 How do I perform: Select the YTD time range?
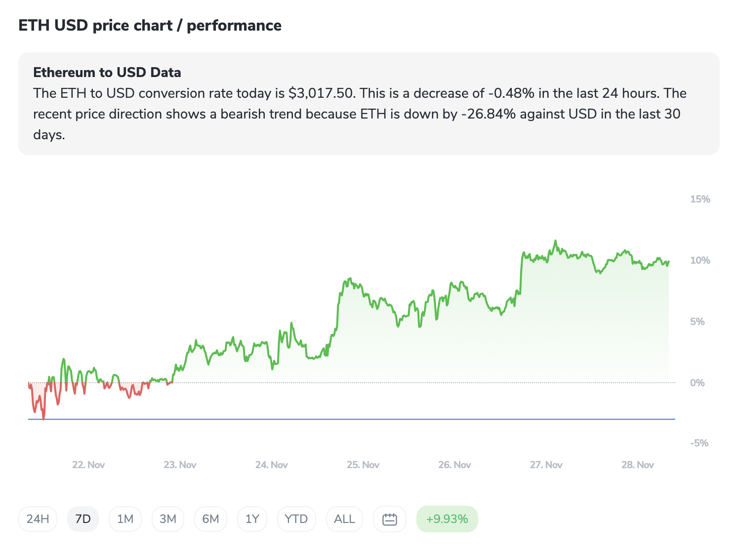296,519
